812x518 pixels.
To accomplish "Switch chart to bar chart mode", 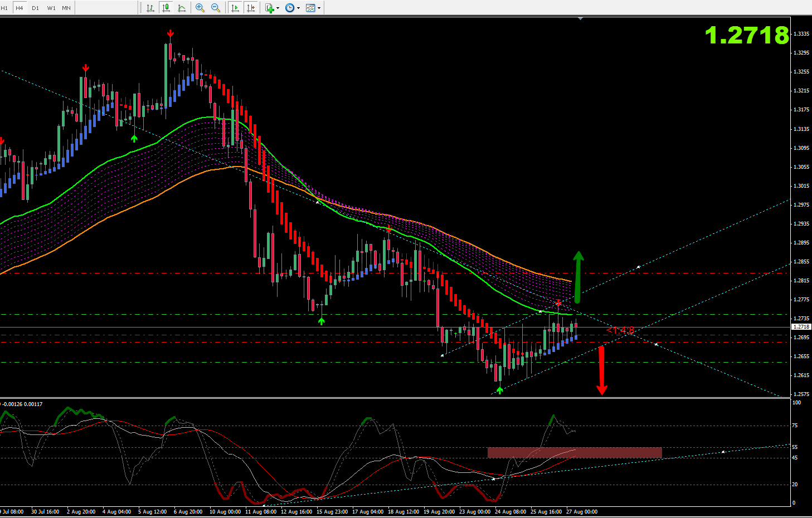I will [150, 8].
